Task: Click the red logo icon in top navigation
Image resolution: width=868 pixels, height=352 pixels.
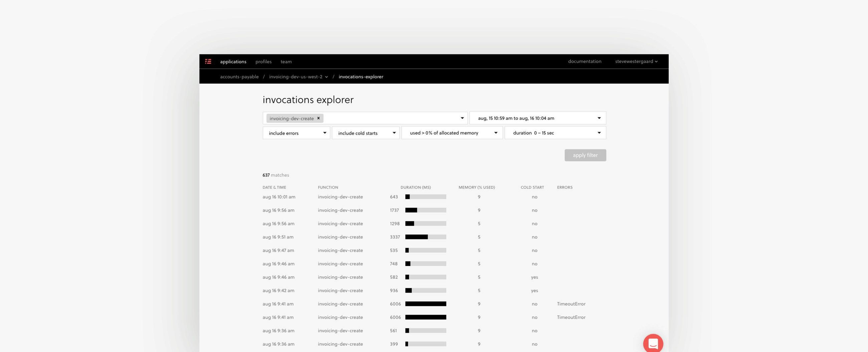Action: (x=209, y=61)
